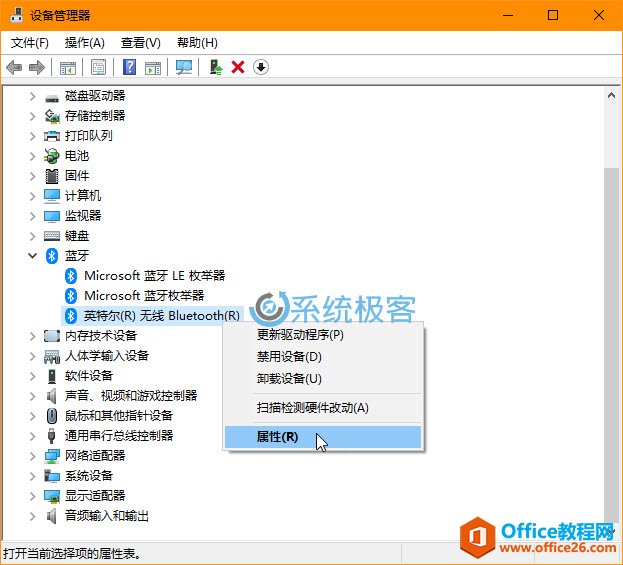Click the scan for hardware changes monitor icon

[x=184, y=67]
